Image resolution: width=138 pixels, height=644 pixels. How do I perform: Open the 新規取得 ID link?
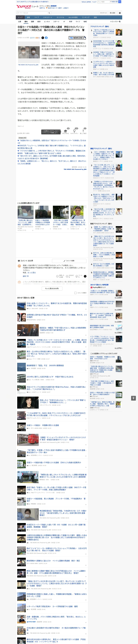[54, 6]
